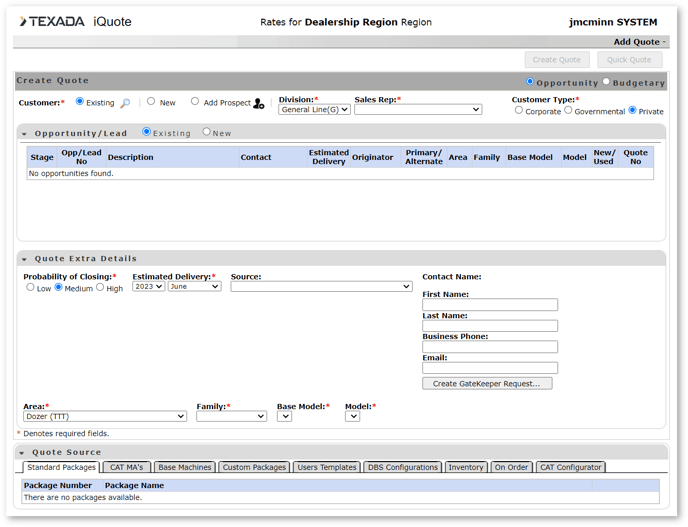
Task: Click the customer search magnifier icon
Action: pyautogui.click(x=125, y=103)
